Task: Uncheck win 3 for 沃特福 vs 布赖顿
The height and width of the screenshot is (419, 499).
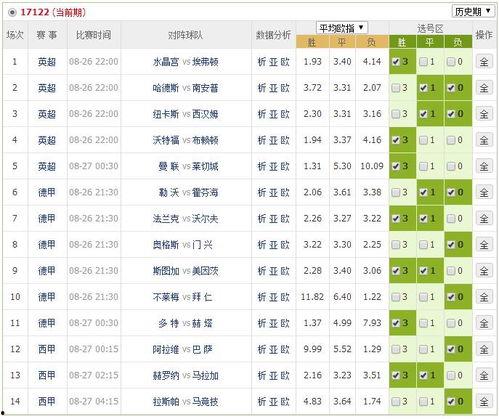Action: click(x=396, y=140)
